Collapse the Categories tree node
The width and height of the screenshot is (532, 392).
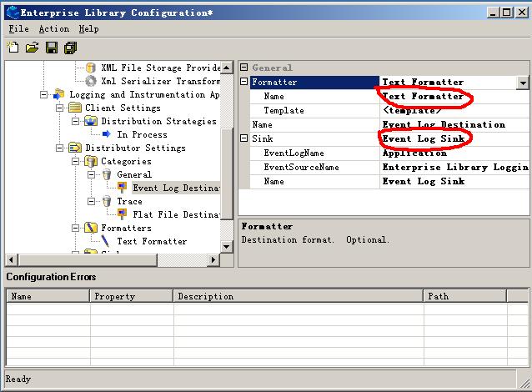pos(75,161)
